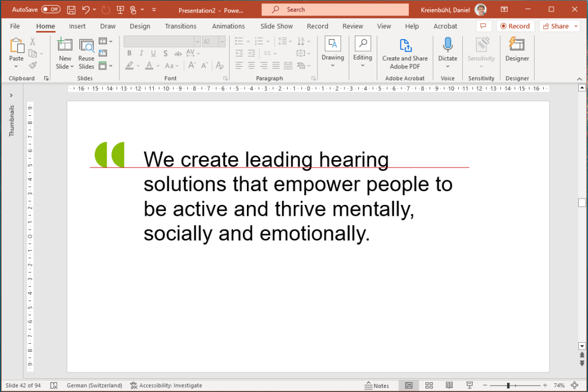
Task: Create and Share Adobe PDF
Action: pos(405,53)
